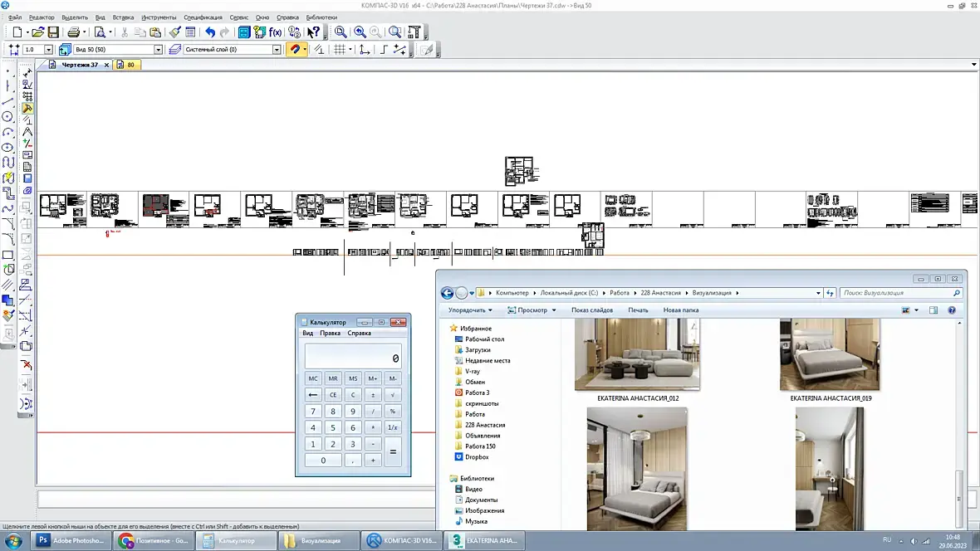Expand the snaps magnet dropdown arrow

tap(304, 49)
